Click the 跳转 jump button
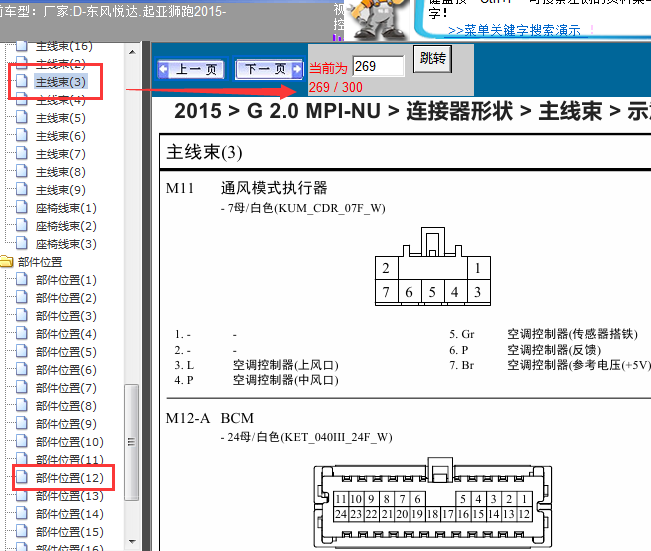Screen dimensions: 651x551 point(432,59)
